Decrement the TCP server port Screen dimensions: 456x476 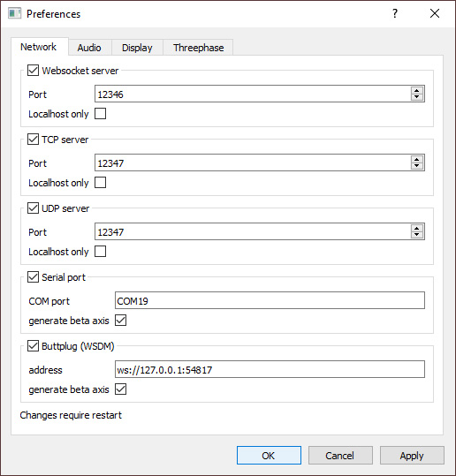point(417,166)
